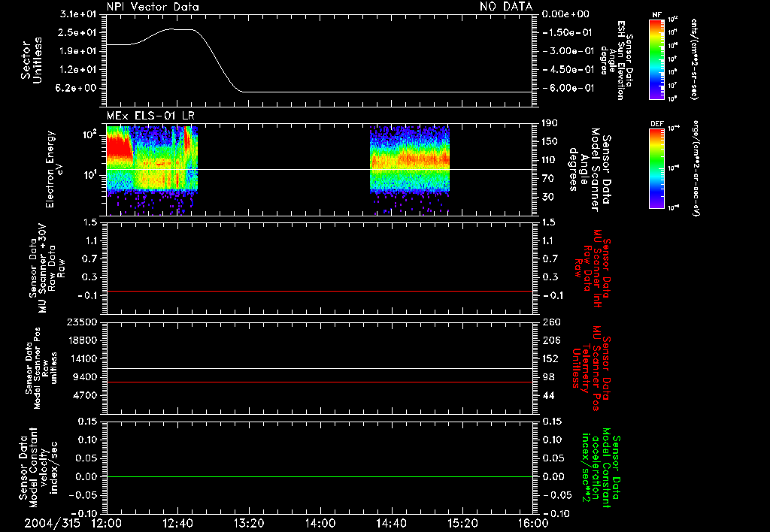This screenshot has width=770, height=532.
Task: Click the "16:00" time axis label
Action: 533,524
